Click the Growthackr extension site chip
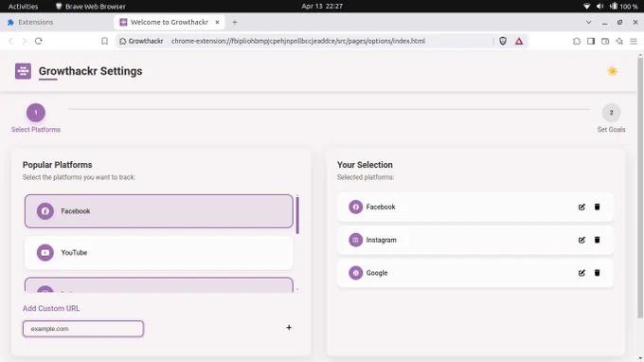 (141, 41)
